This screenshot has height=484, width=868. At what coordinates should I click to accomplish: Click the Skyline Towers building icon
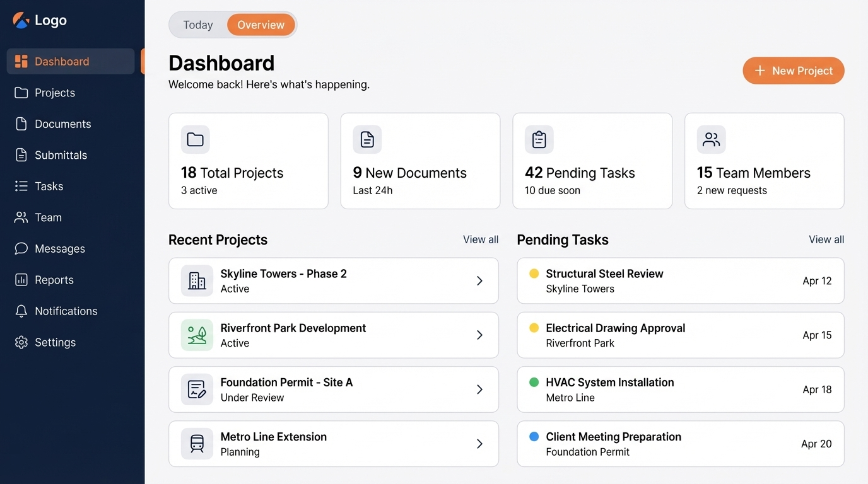click(x=196, y=280)
